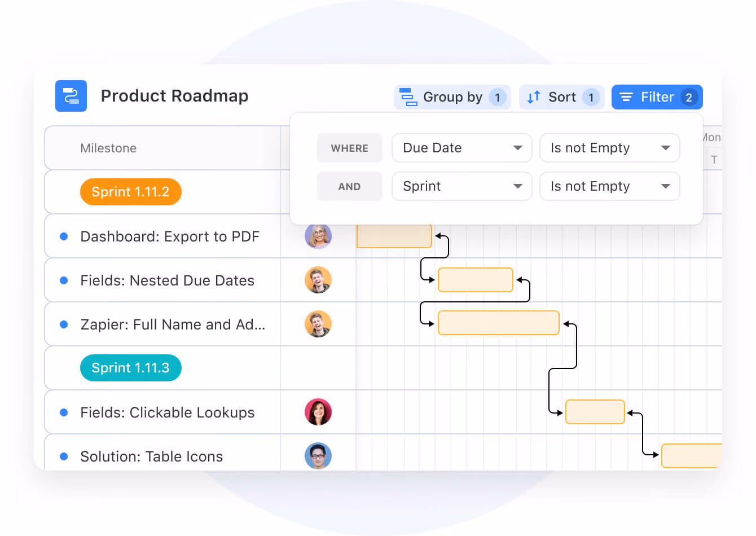Click the Filter count badge showing 2
The image size is (756, 536).
tap(689, 98)
